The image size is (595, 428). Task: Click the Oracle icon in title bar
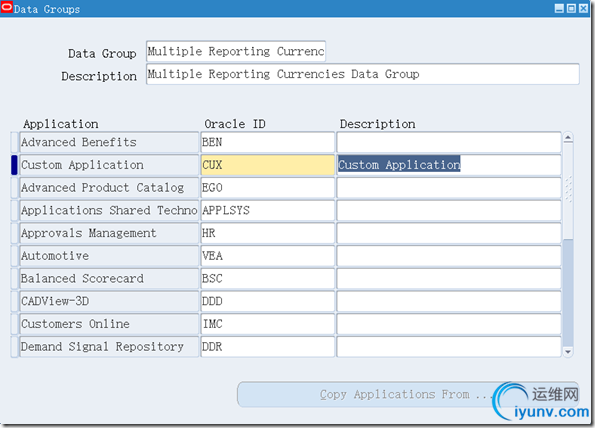7,8
